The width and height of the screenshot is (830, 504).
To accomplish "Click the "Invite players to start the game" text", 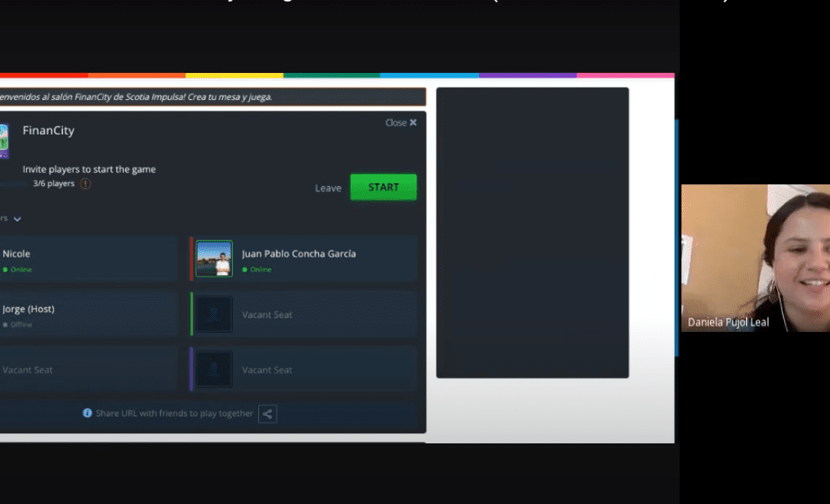I will point(89,170).
